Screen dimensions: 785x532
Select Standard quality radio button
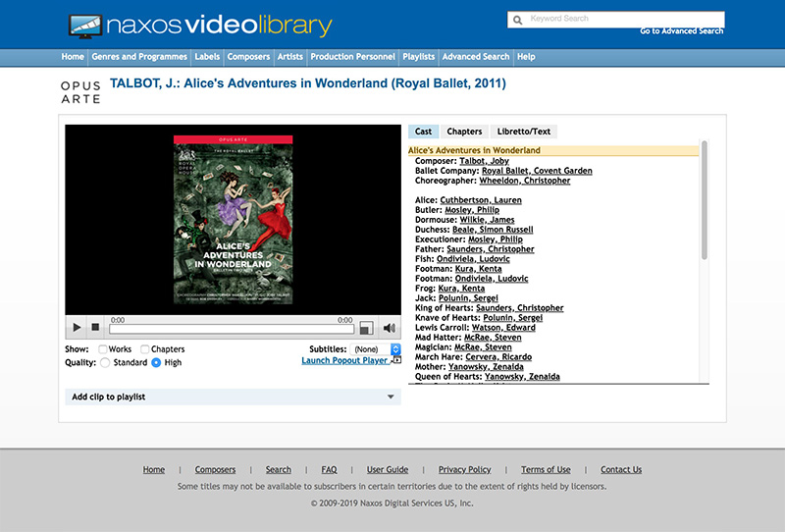pos(105,363)
